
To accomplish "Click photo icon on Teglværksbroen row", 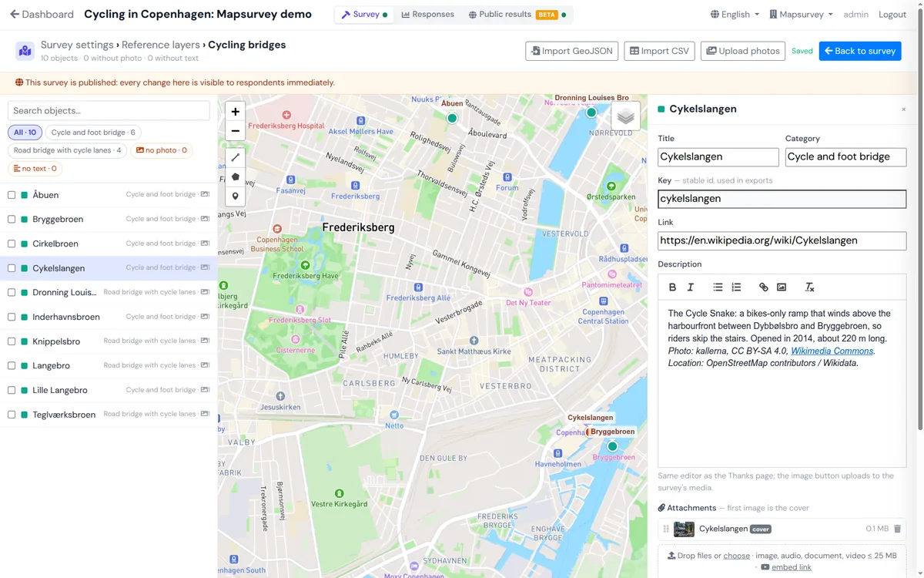I will click(x=205, y=414).
